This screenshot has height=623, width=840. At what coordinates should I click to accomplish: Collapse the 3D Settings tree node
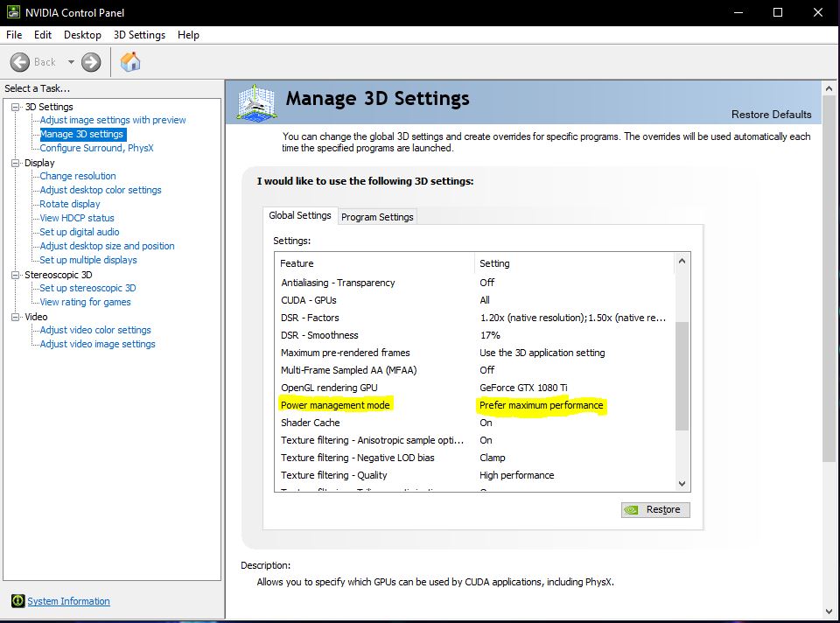coord(16,107)
